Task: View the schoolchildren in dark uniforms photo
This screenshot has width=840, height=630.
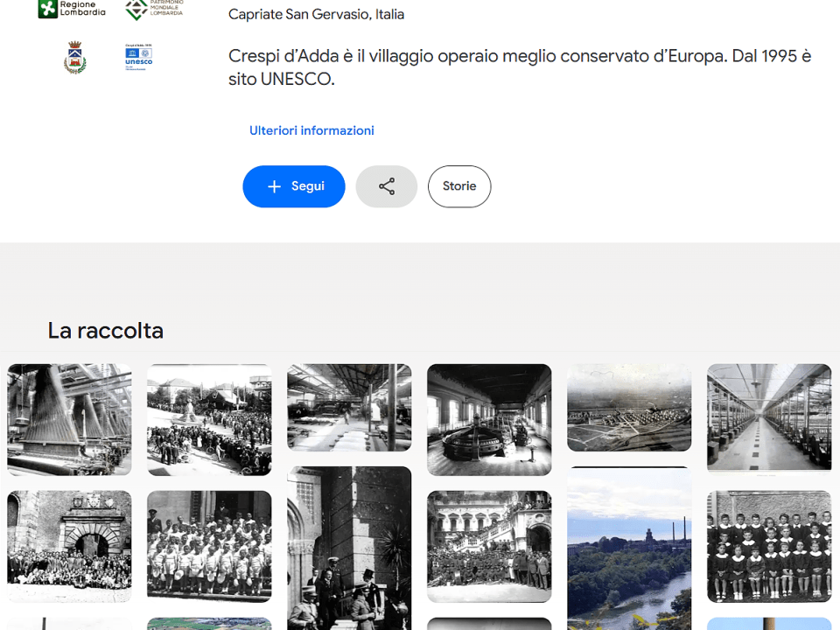Action: coord(769,546)
